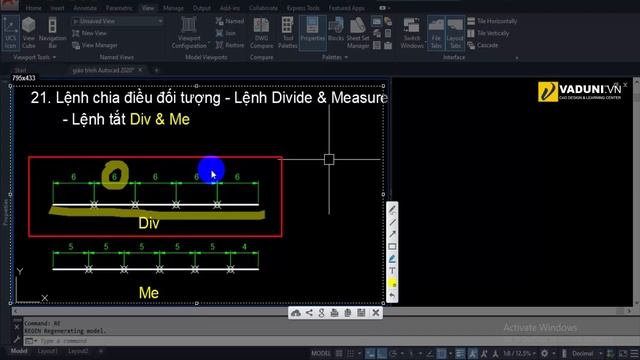This screenshot has width=640, height=360.
Task: Close the Lightshot capture toolbar
Action: (376, 313)
